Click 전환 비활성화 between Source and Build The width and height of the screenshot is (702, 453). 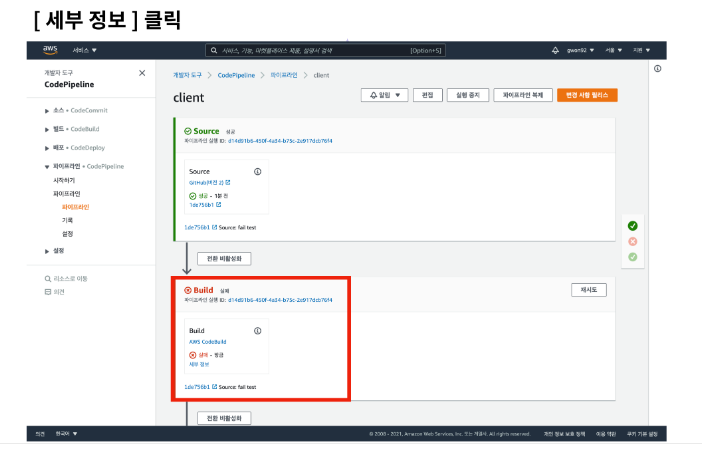(224, 259)
